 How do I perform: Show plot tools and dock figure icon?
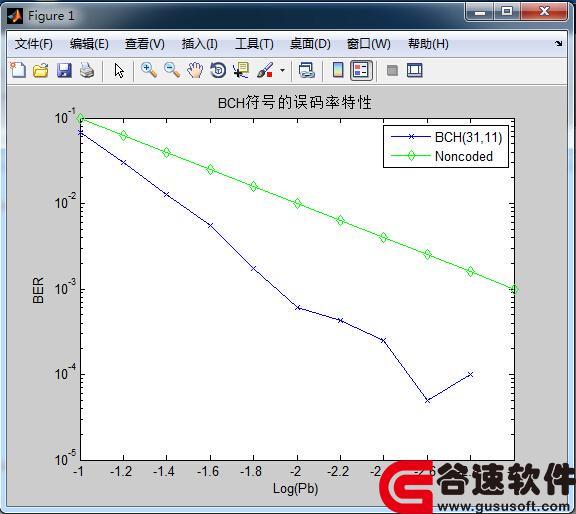click(x=415, y=70)
